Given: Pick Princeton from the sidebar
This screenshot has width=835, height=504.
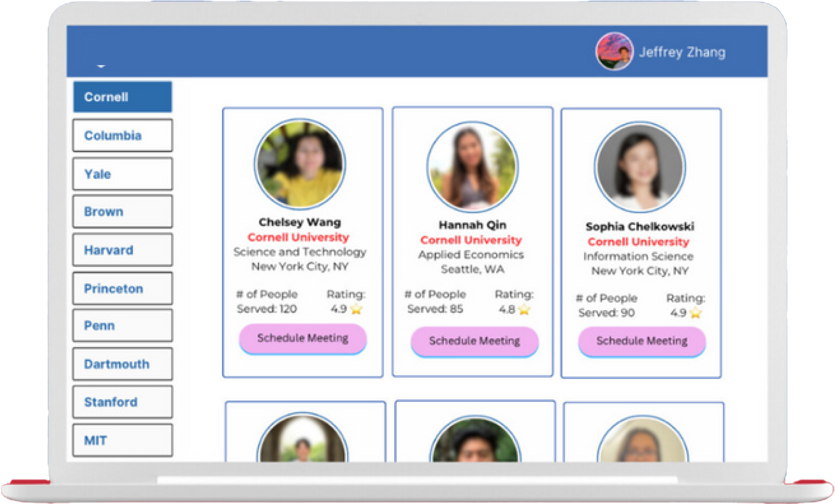Looking at the screenshot, I should [x=122, y=288].
